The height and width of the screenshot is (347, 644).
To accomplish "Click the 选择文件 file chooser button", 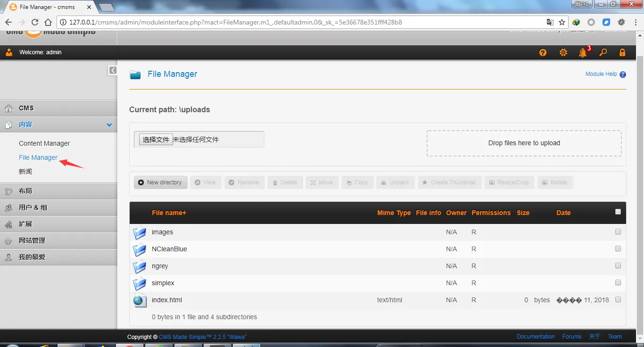I will pos(156,140).
